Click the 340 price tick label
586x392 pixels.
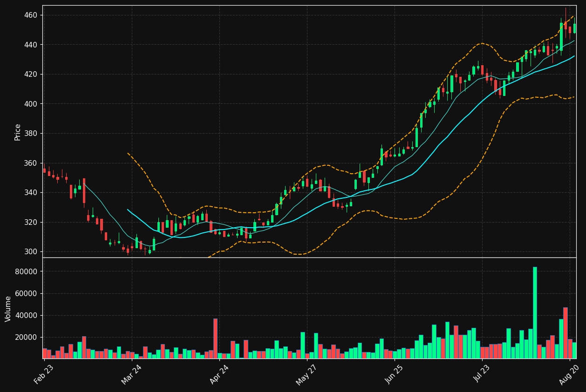(x=32, y=193)
